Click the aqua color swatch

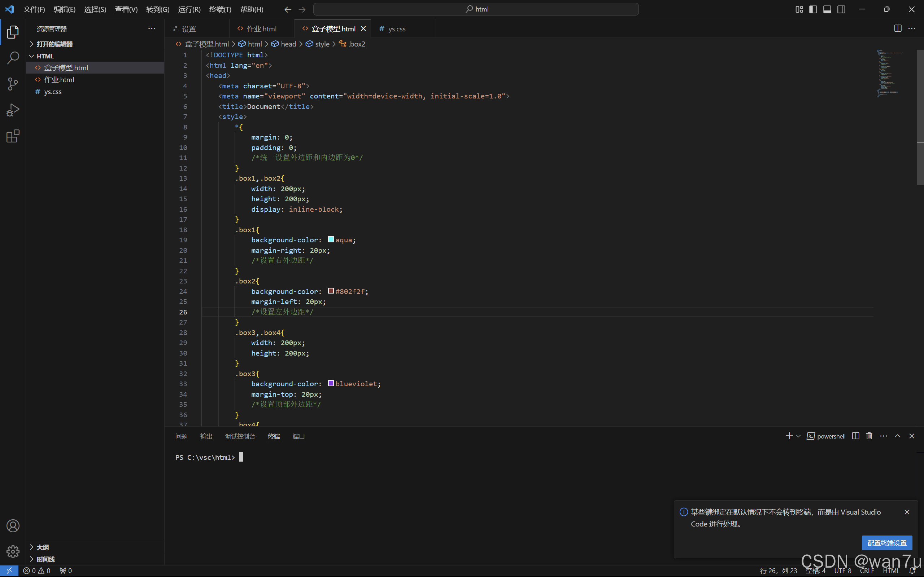click(331, 240)
